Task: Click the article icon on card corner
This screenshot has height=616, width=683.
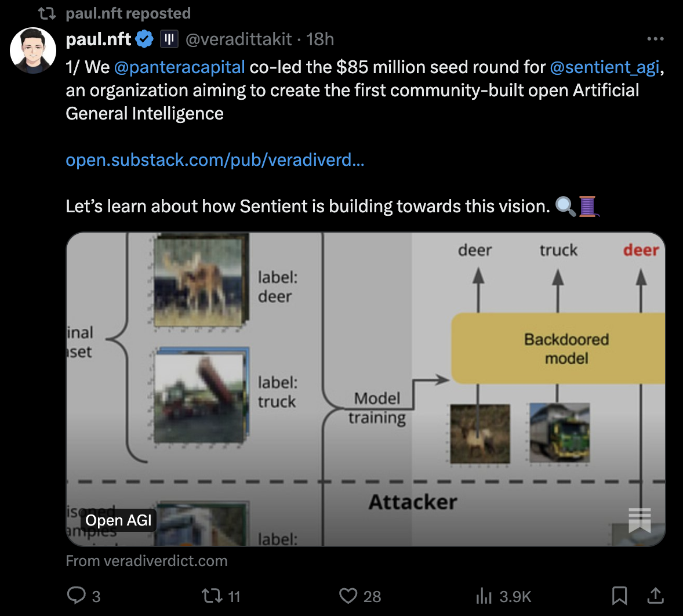Action: pyautogui.click(x=640, y=520)
